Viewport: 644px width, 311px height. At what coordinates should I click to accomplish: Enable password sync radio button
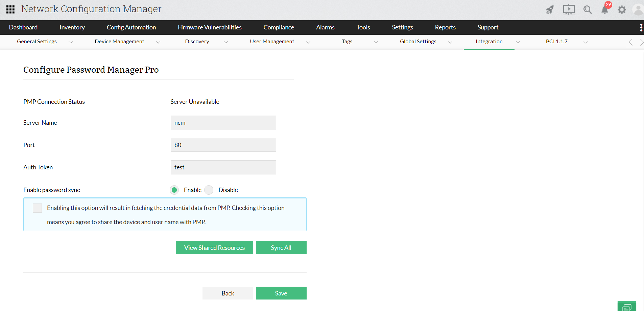pos(174,190)
